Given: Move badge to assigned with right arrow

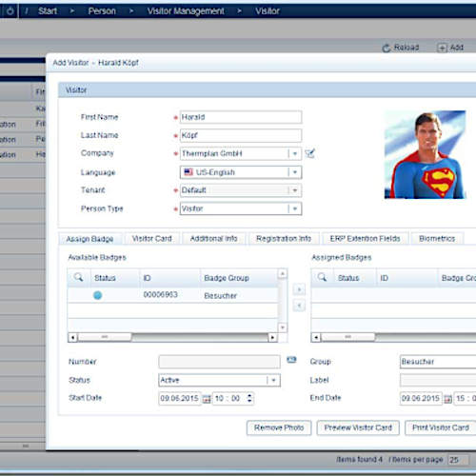Looking at the screenshot, I should (x=299, y=289).
